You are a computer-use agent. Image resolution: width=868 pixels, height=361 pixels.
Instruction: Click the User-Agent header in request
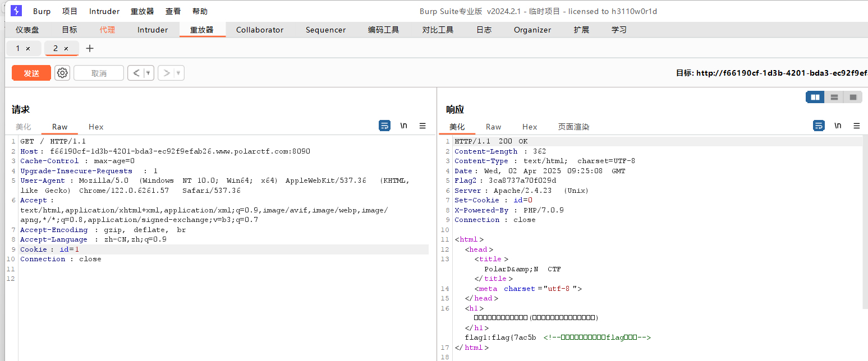[215, 186]
